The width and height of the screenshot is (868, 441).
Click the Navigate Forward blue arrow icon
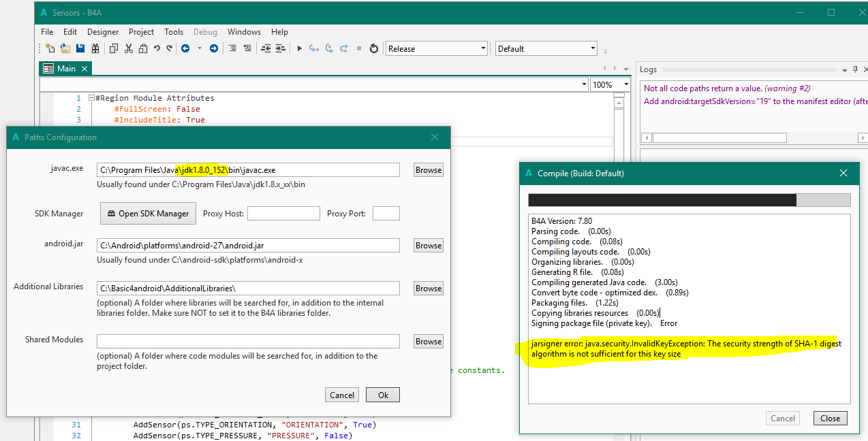(213, 48)
